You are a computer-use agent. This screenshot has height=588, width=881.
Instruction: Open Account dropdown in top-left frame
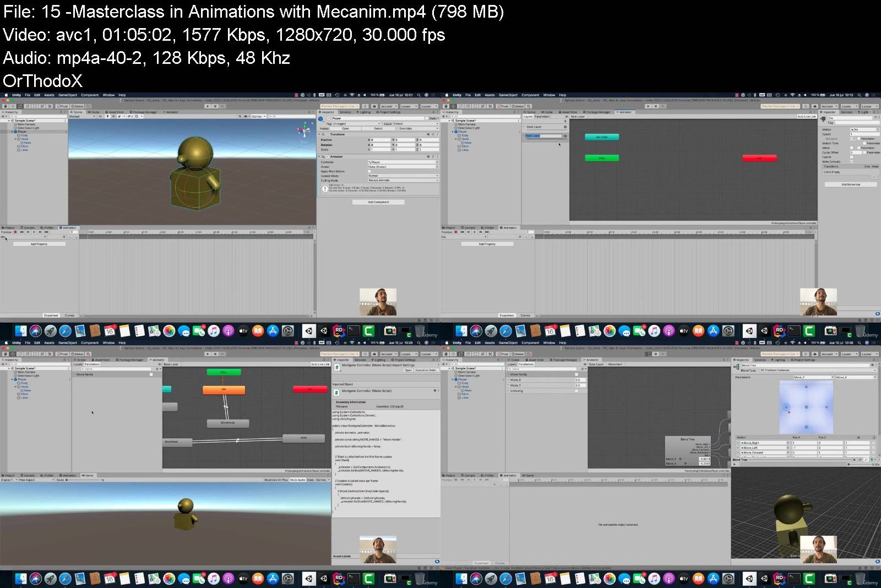click(x=389, y=106)
